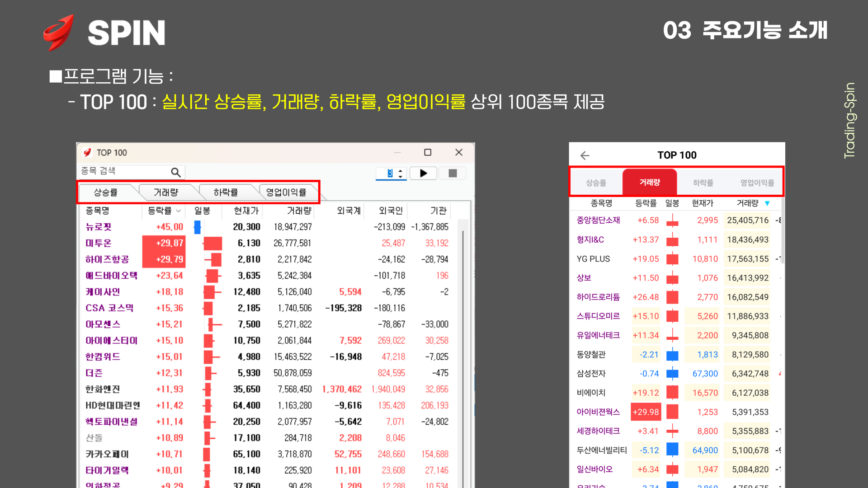The image size is (868, 488).
Task: Switch to the 거래량 tab in desktop window
Action: point(166,192)
